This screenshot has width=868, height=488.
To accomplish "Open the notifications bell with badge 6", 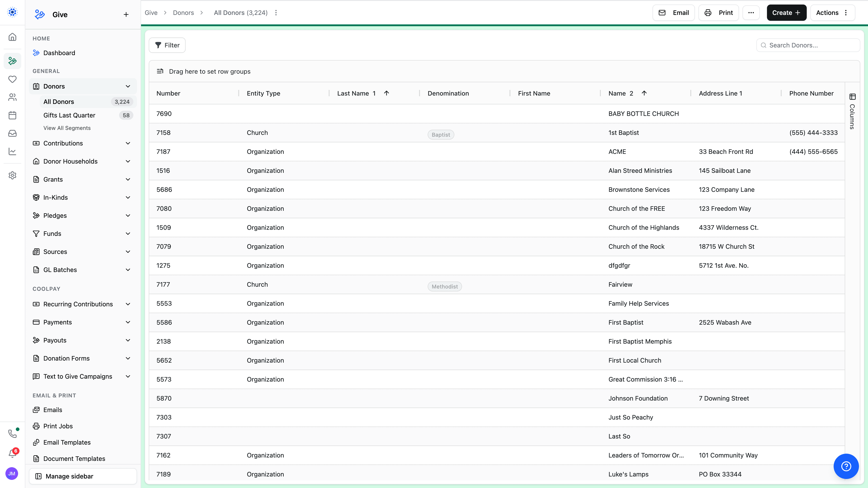I will click(x=12, y=453).
